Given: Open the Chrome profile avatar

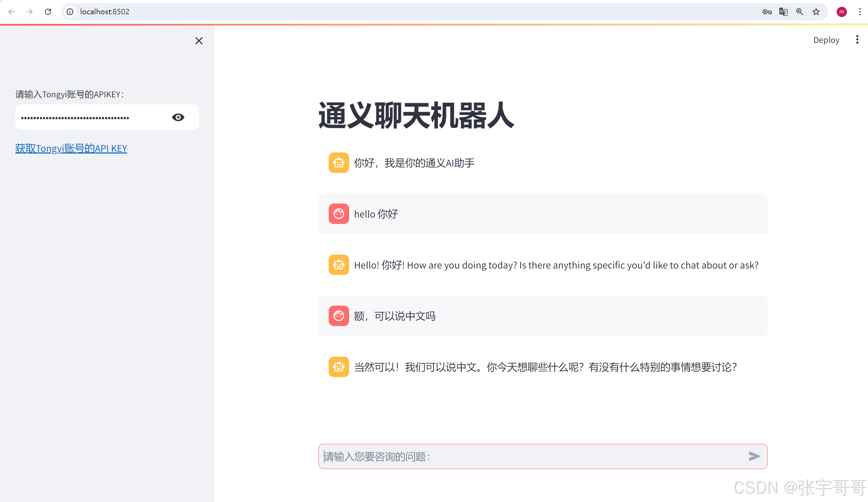Looking at the screenshot, I should click(x=841, y=12).
